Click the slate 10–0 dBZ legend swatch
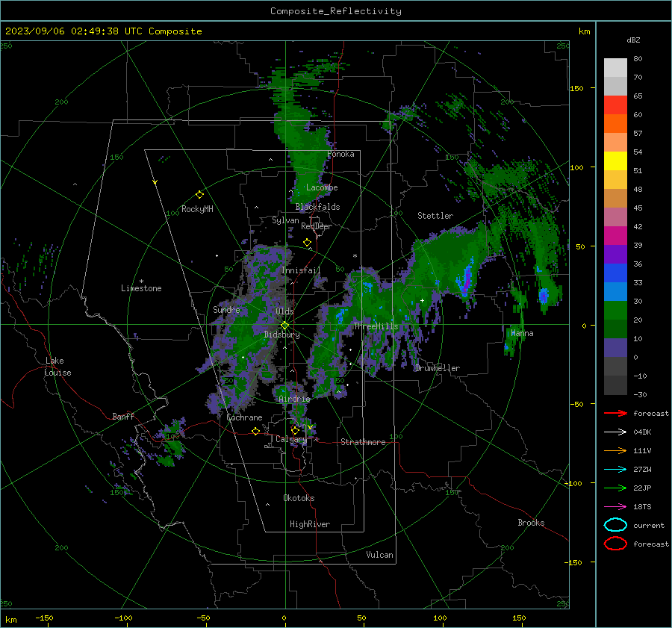This screenshot has width=672, height=628. 615,348
